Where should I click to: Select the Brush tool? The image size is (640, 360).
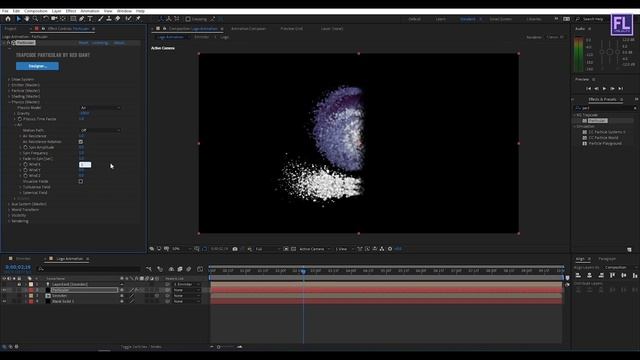[x=100, y=19]
